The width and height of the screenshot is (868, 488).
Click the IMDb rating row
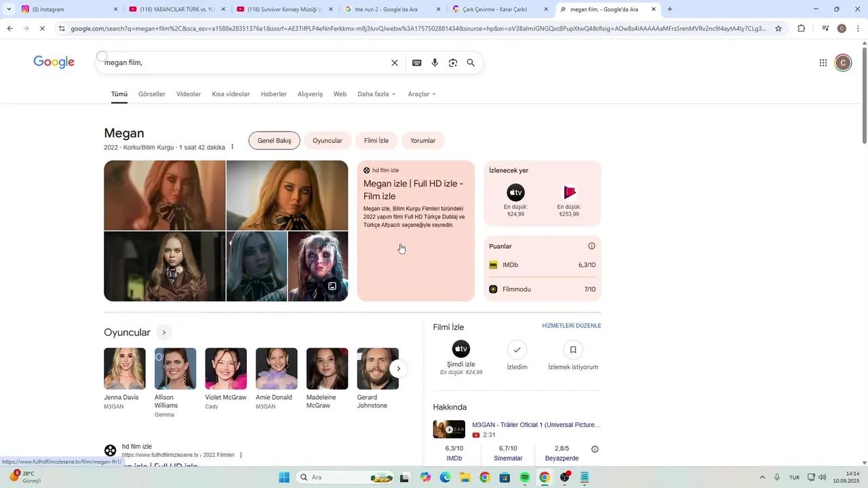[542, 265]
